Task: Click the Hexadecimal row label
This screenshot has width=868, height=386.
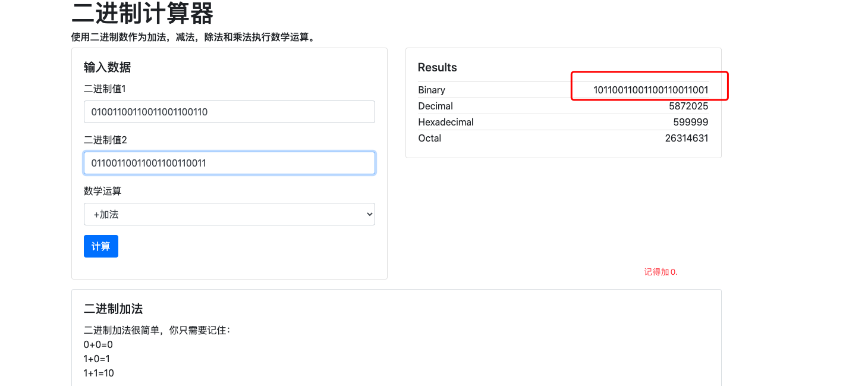Action: coord(446,123)
